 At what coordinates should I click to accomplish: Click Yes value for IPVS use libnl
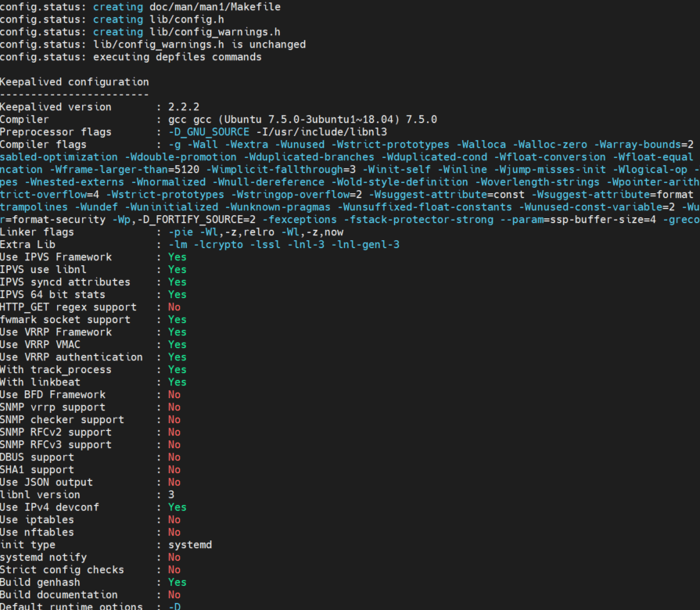coord(178,270)
